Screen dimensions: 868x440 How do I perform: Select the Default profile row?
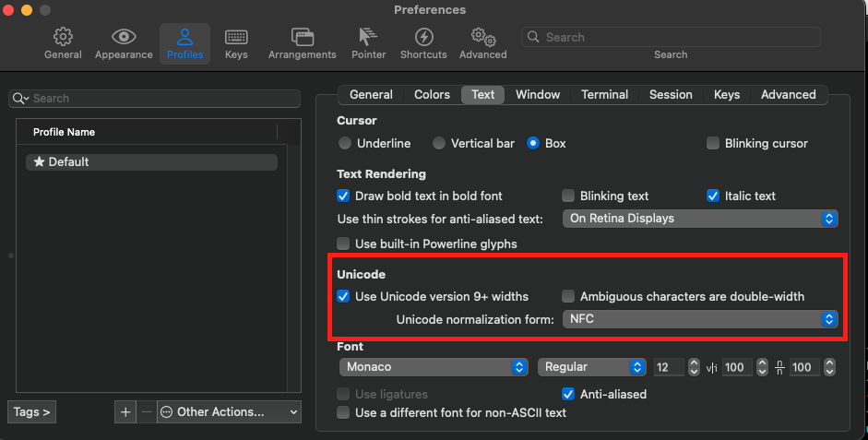click(151, 161)
